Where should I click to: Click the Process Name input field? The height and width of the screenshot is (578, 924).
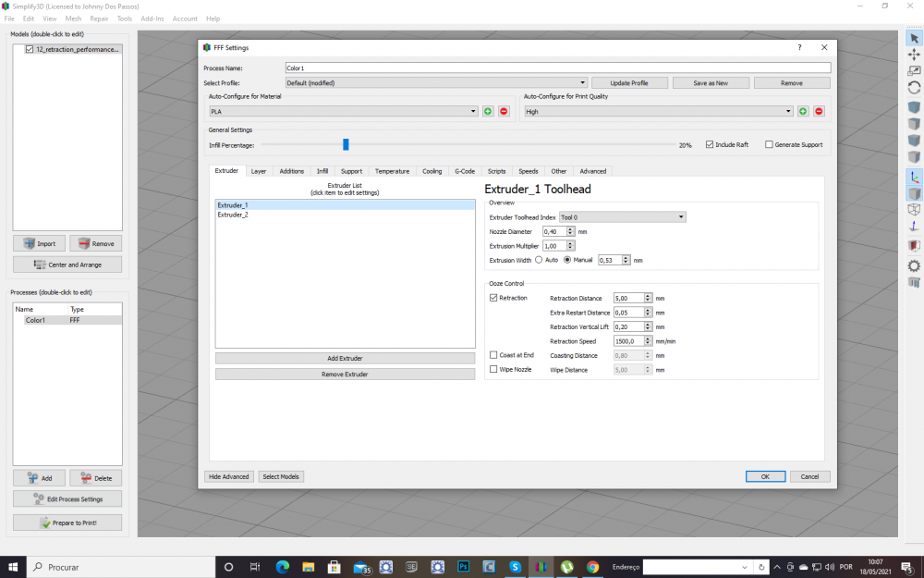[558, 68]
